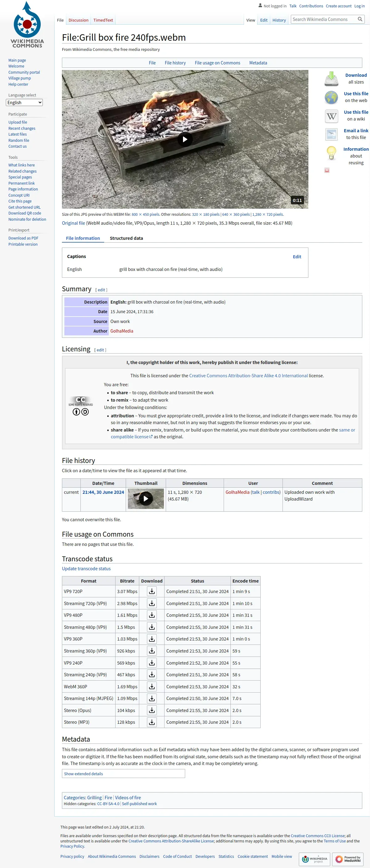Click the Powered by MediaWiki badge
The width and height of the screenshot is (370, 868).
click(x=348, y=859)
